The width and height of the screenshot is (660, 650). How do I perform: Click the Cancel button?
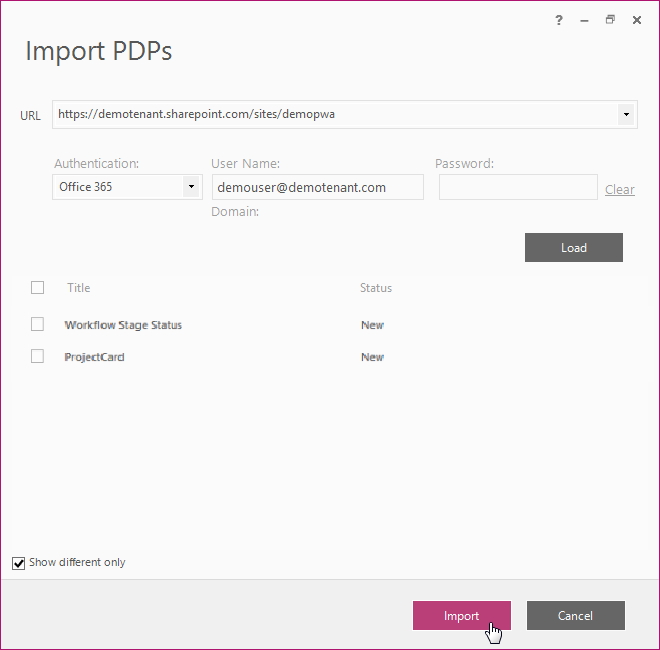point(575,616)
